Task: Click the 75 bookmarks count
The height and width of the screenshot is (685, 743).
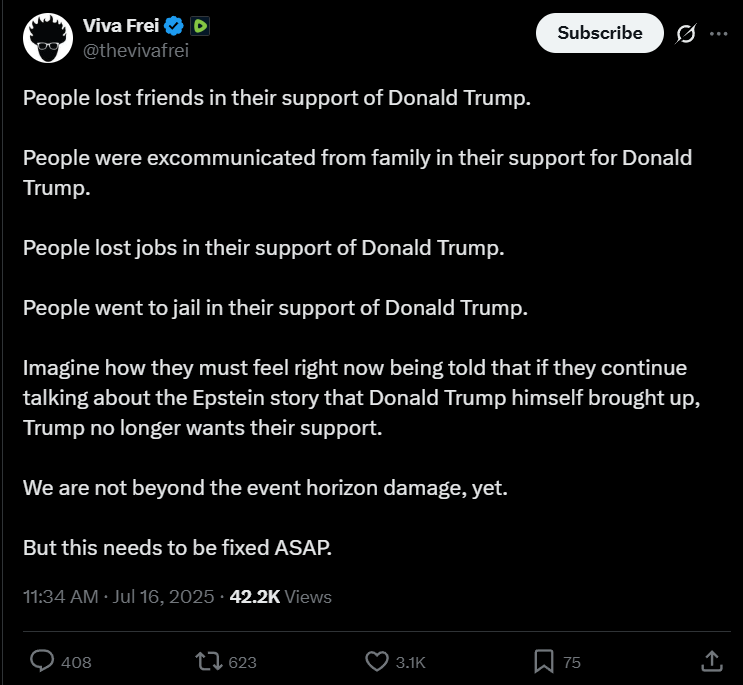Action: tap(572, 662)
